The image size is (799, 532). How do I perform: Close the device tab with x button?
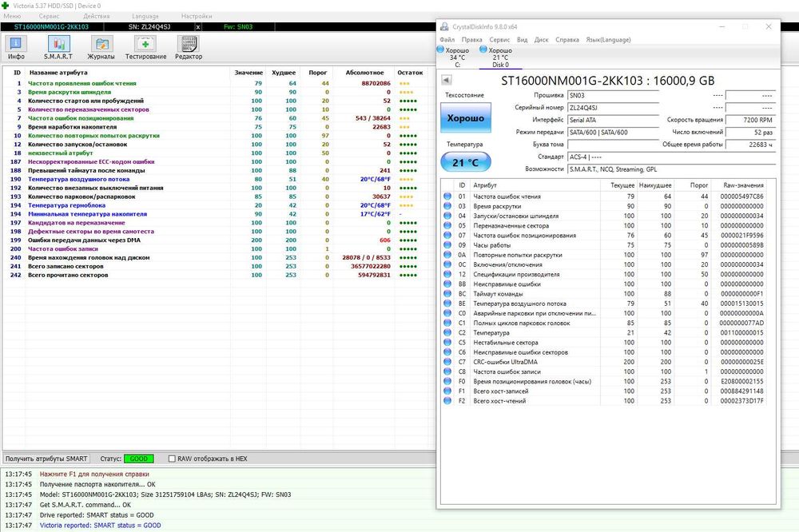(x=197, y=27)
